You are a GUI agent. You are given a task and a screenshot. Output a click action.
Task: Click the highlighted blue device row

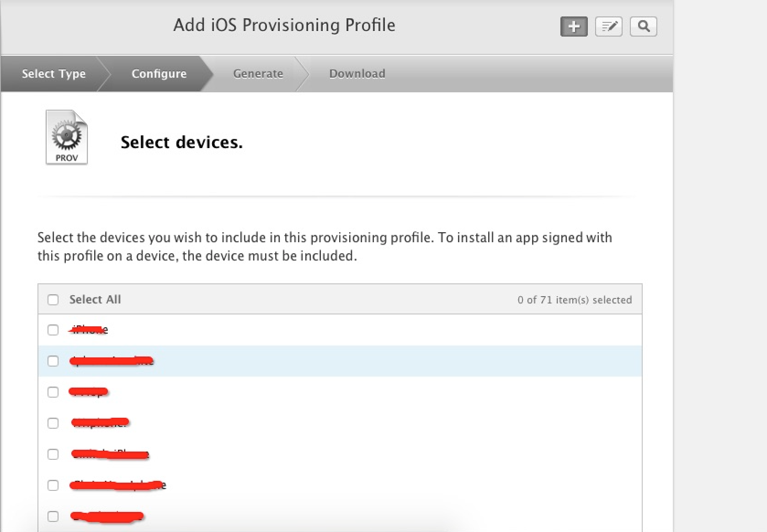(x=366, y=361)
